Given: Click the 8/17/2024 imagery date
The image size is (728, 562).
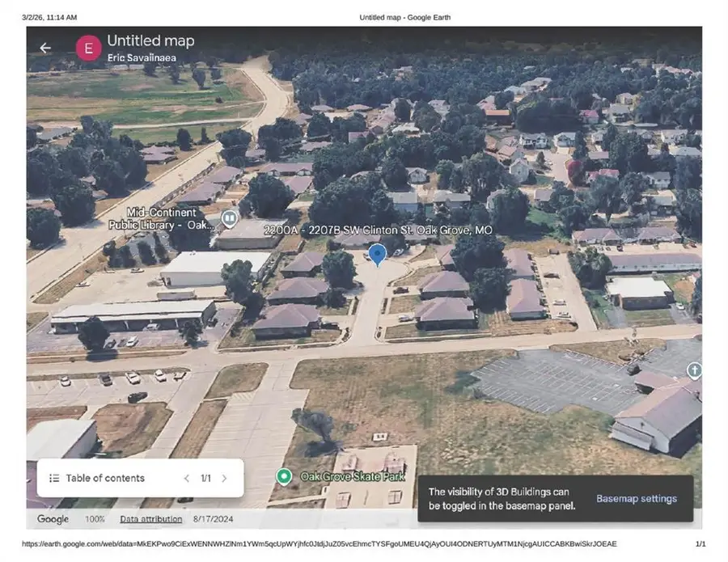Looking at the screenshot, I should (212, 519).
